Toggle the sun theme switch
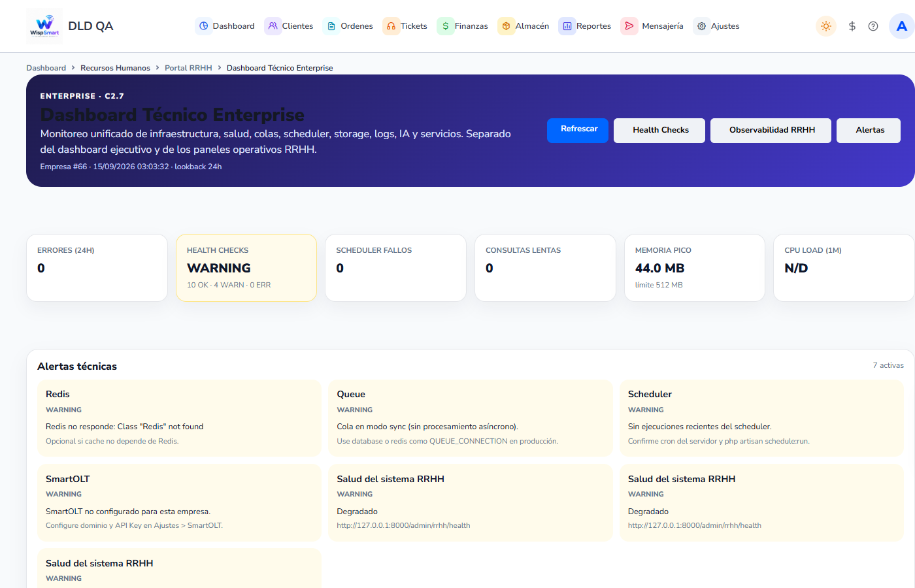Viewport: 915px width, 588px height. [x=826, y=26]
